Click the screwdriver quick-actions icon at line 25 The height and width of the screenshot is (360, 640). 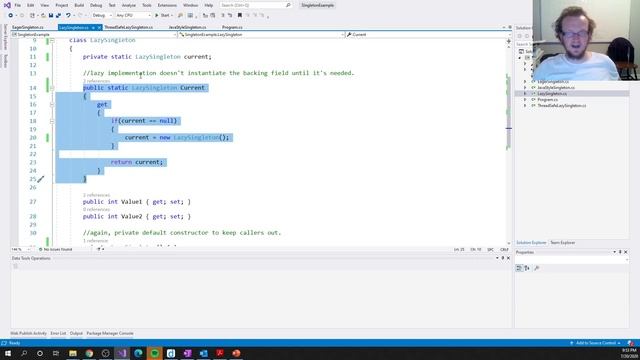(x=40, y=179)
